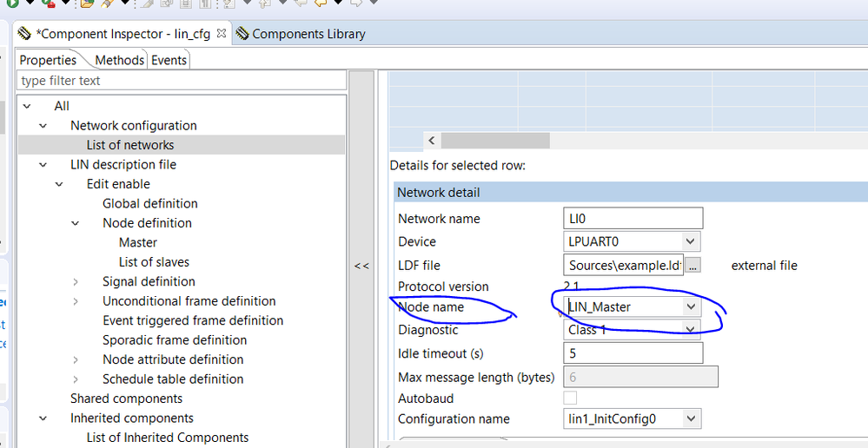This screenshot has height=448, width=868.
Task: Select Schedule table definition label
Action: 173,379
